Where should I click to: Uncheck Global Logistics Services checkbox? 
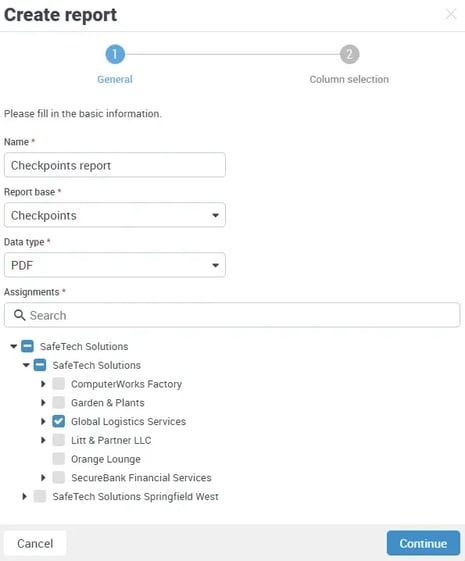pos(59,421)
